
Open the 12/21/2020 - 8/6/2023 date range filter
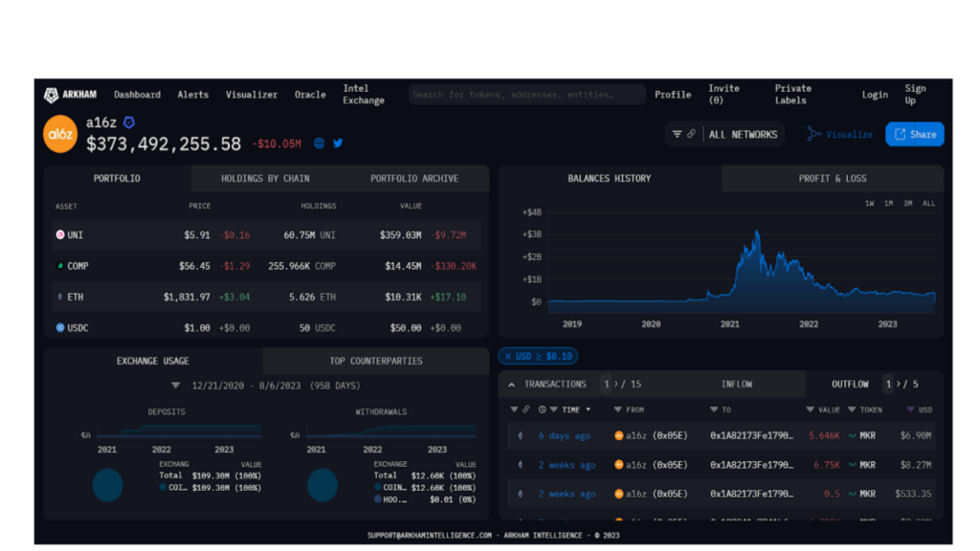(276, 386)
